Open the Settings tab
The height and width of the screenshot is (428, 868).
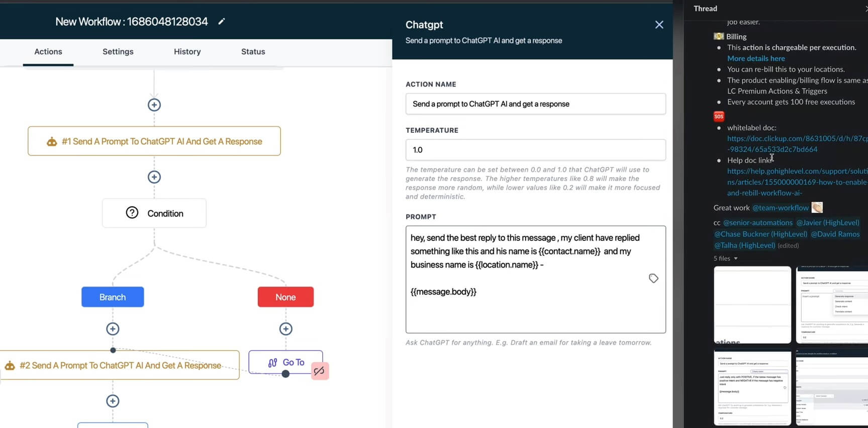[118, 52]
